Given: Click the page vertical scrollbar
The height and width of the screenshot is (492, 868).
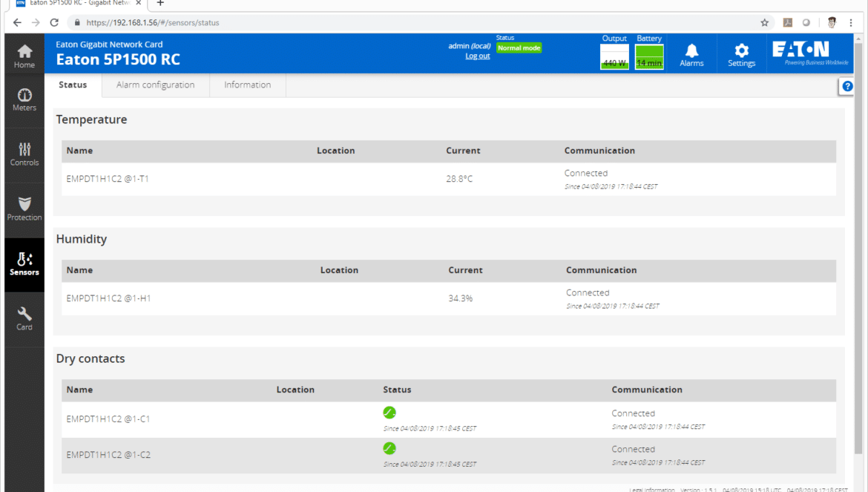Looking at the screenshot, I should (x=858, y=249).
